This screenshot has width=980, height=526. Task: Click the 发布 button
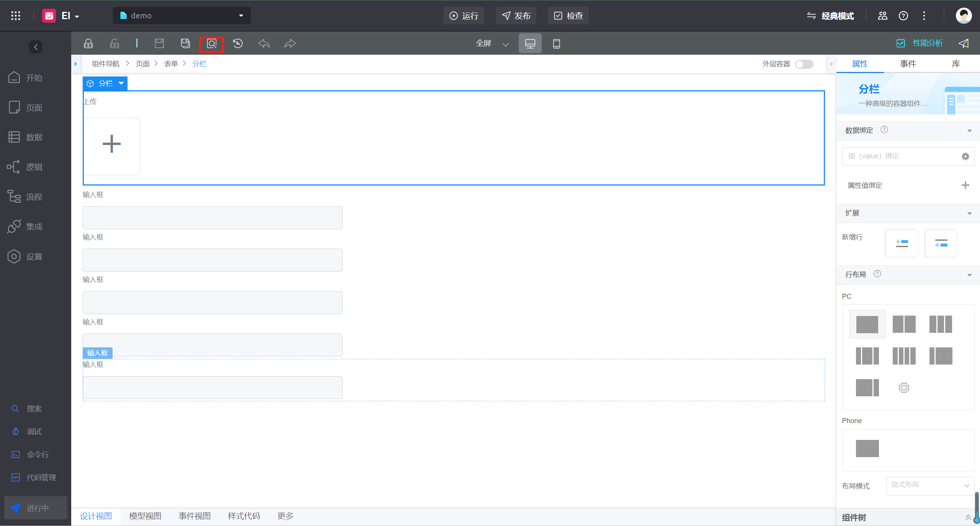click(516, 16)
